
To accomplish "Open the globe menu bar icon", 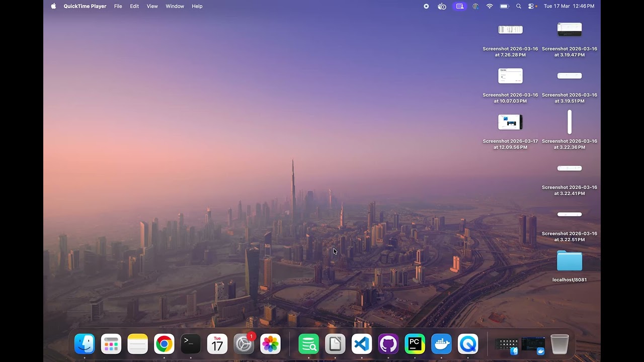I will tap(475, 6).
